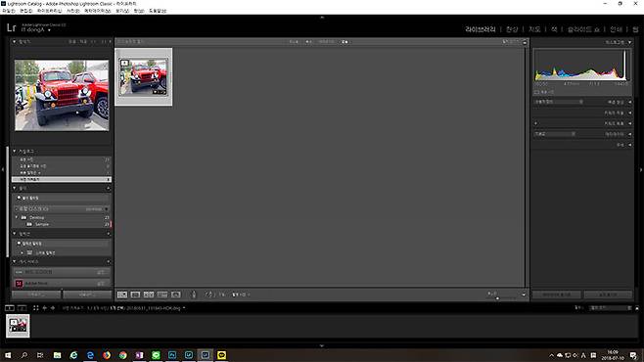
Task: Hide the top module picker panel
Action: (x=322, y=18)
